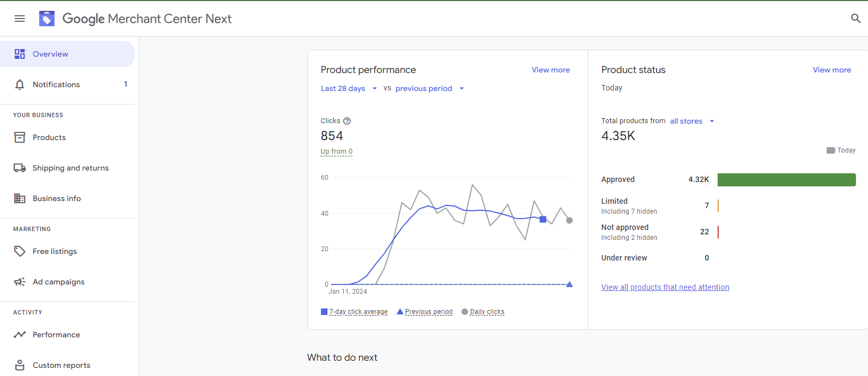Click the yellow Limited products bar
868x376 pixels.
718,206
